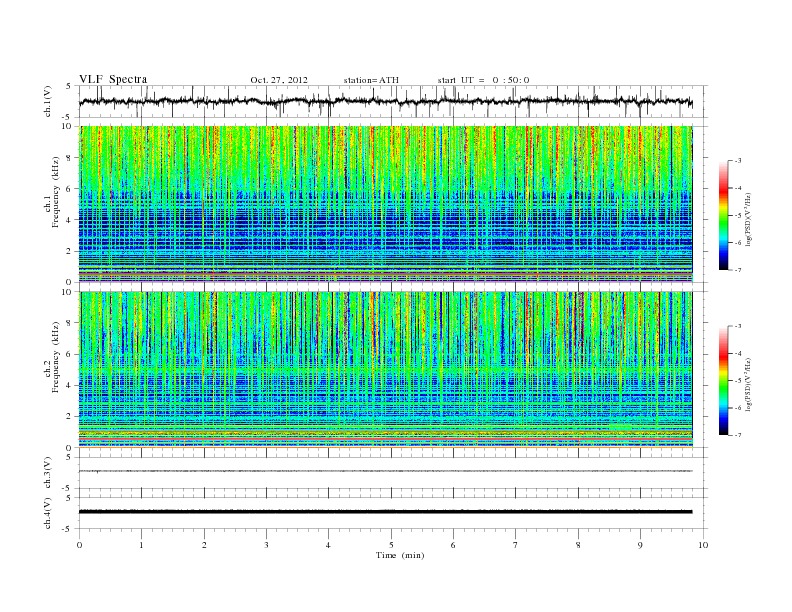Click the "10" minute tick label on time axis
This screenshot has width=792, height=612.
point(703,545)
